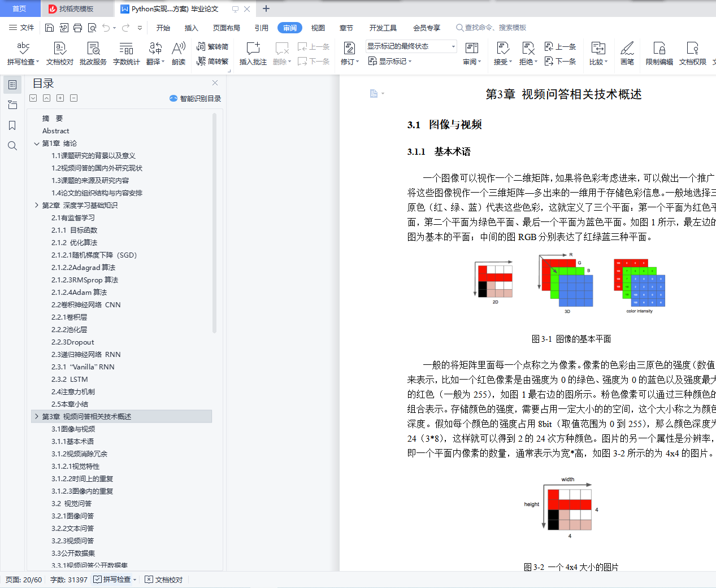Screen dimensions: 716x588
Task: Expand 第2章 深度学习基础知识 chevron
Action: point(37,206)
